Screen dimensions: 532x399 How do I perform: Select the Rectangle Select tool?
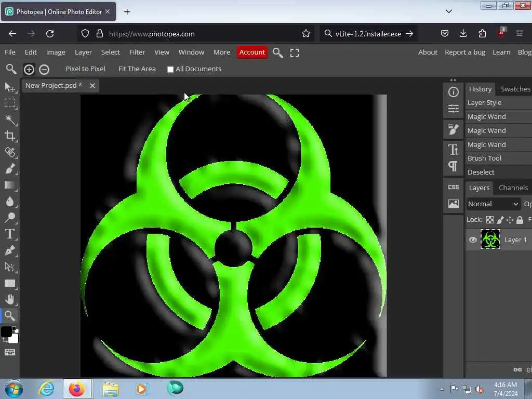[x=10, y=103]
